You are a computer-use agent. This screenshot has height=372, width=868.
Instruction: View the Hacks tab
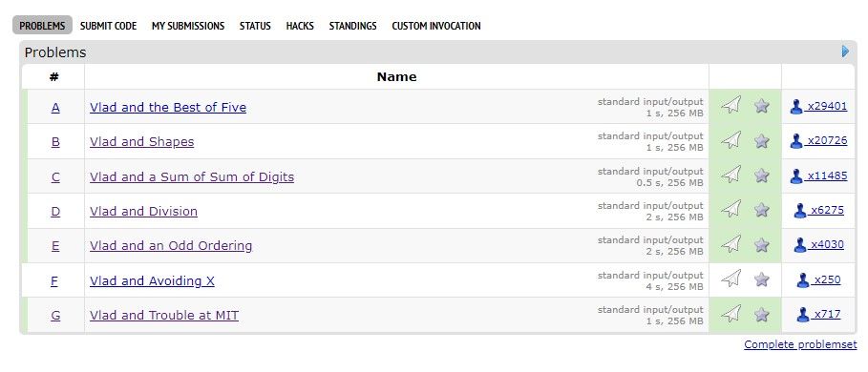point(300,26)
